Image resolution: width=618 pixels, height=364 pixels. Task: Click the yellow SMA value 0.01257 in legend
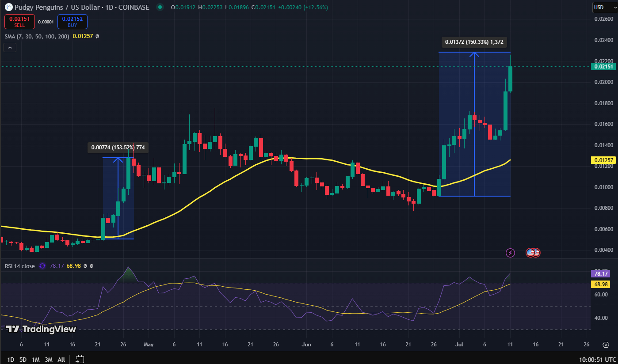coord(83,36)
